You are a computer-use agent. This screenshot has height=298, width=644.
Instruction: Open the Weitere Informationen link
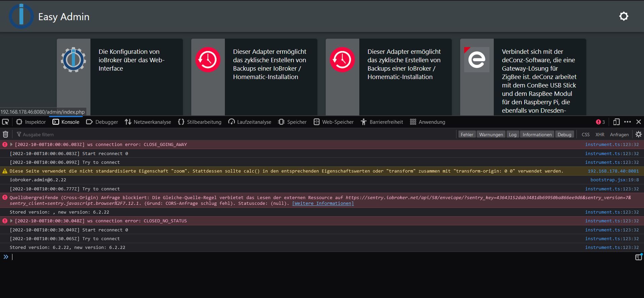(x=323, y=203)
